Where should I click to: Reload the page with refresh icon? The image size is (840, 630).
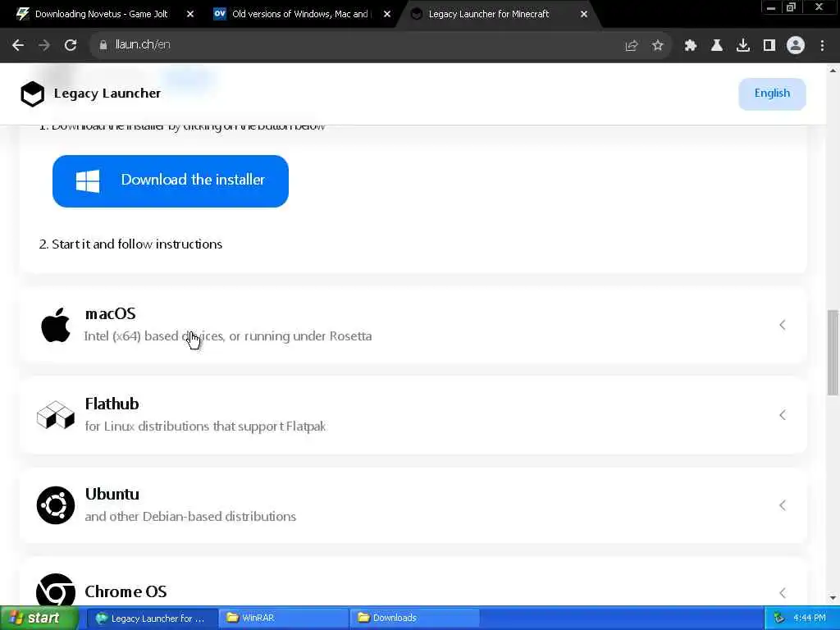pos(71,45)
